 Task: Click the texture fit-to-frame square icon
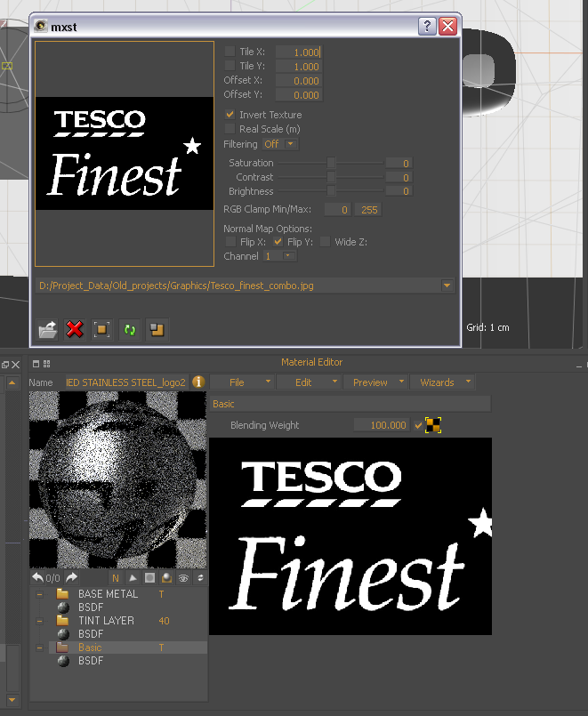click(x=101, y=329)
